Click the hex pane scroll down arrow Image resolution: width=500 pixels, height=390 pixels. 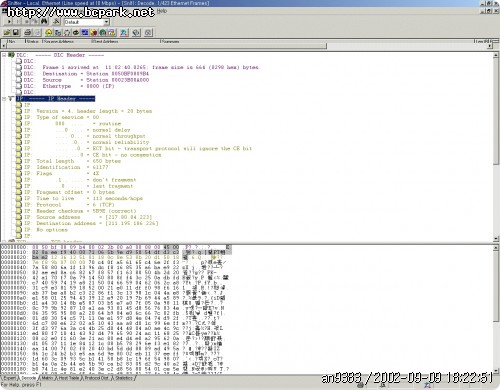click(x=496, y=370)
